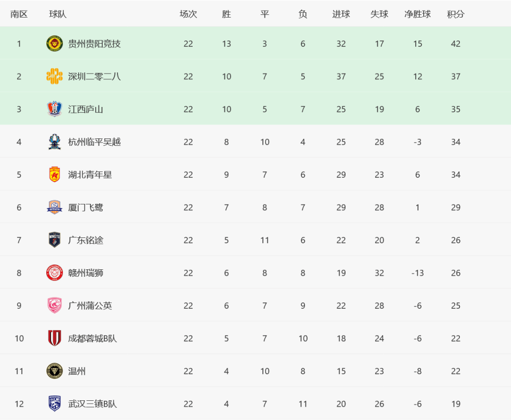Open the 贵州贵阳竞技 team name link

(94, 44)
